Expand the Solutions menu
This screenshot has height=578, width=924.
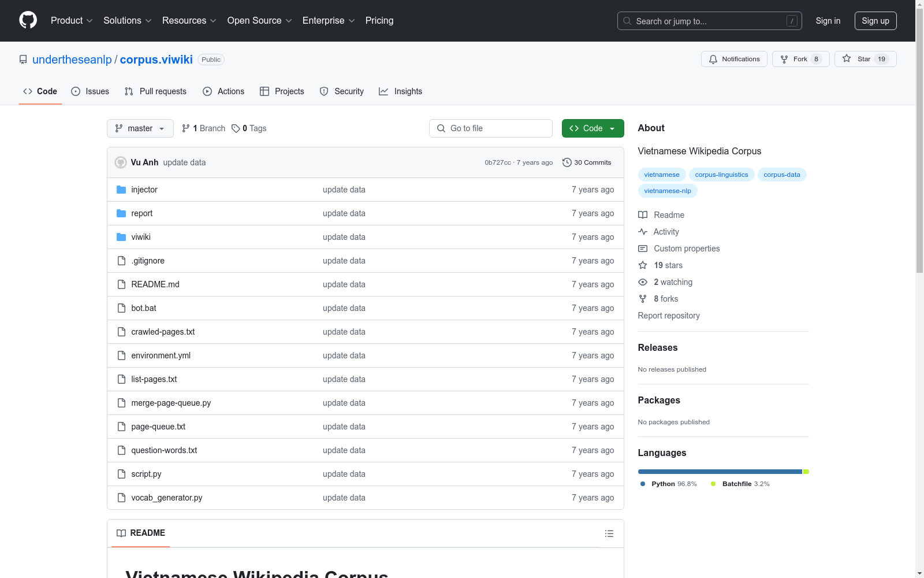coord(128,21)
